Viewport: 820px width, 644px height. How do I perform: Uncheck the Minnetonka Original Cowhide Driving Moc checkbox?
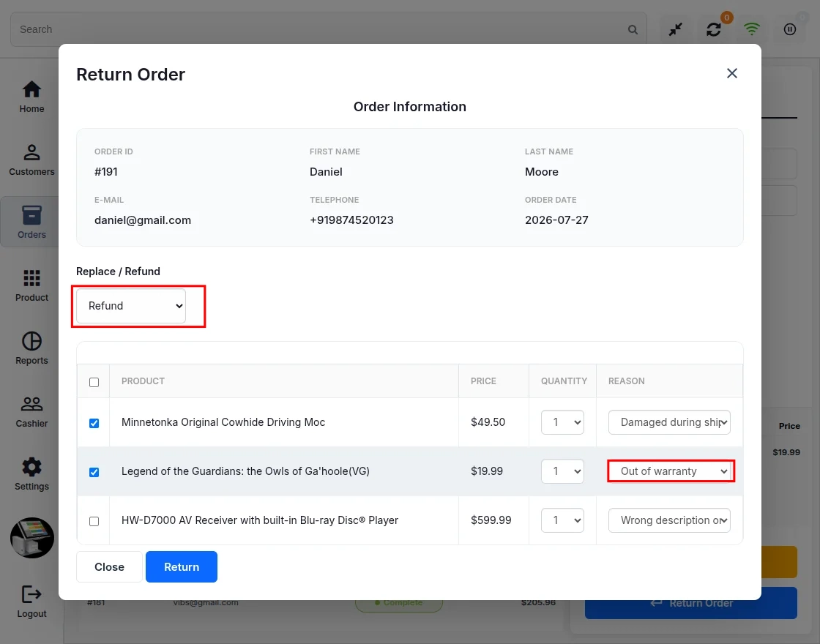tap(94, 423)
